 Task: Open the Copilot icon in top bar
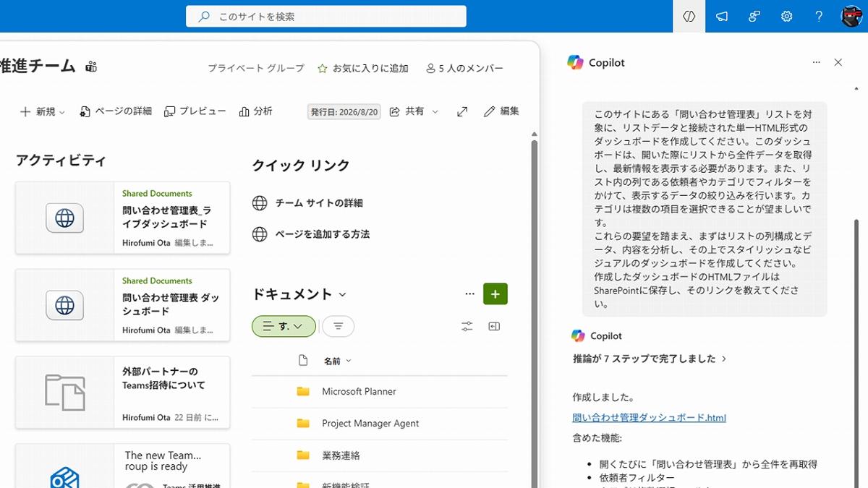pyautogui.click(x=689, y=16)
